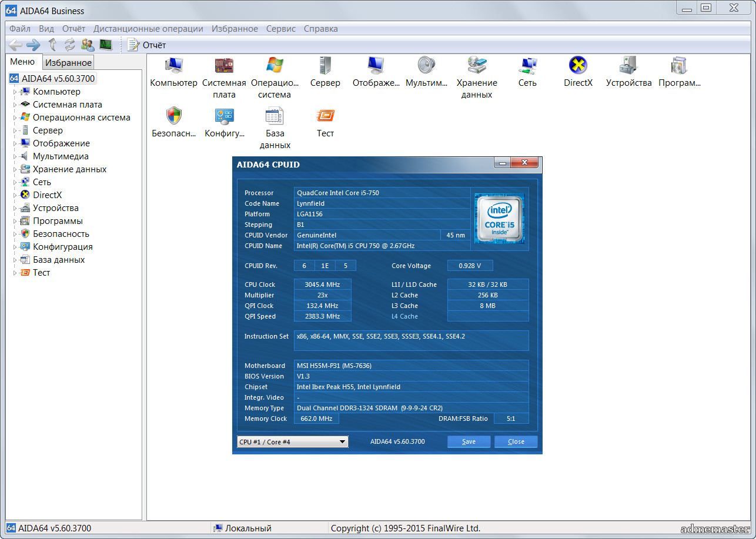
Task: Open the Сервис menu
Action: click(280, 28)
